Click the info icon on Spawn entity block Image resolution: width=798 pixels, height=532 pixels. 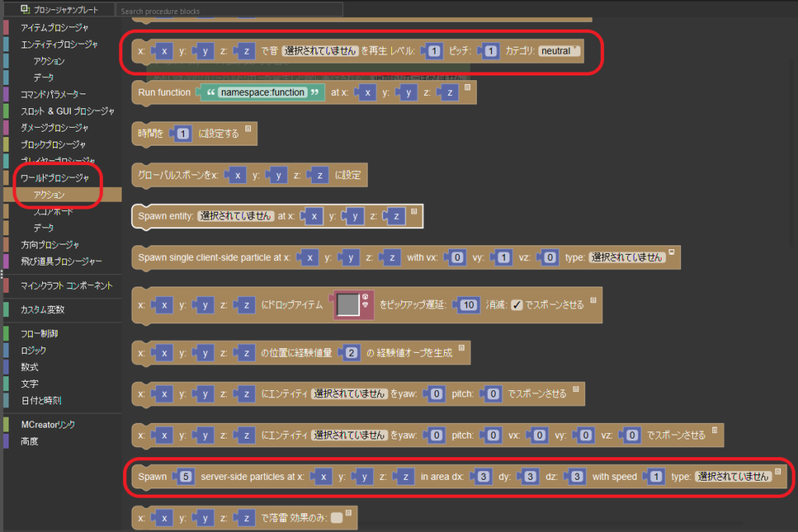[415, 210]
